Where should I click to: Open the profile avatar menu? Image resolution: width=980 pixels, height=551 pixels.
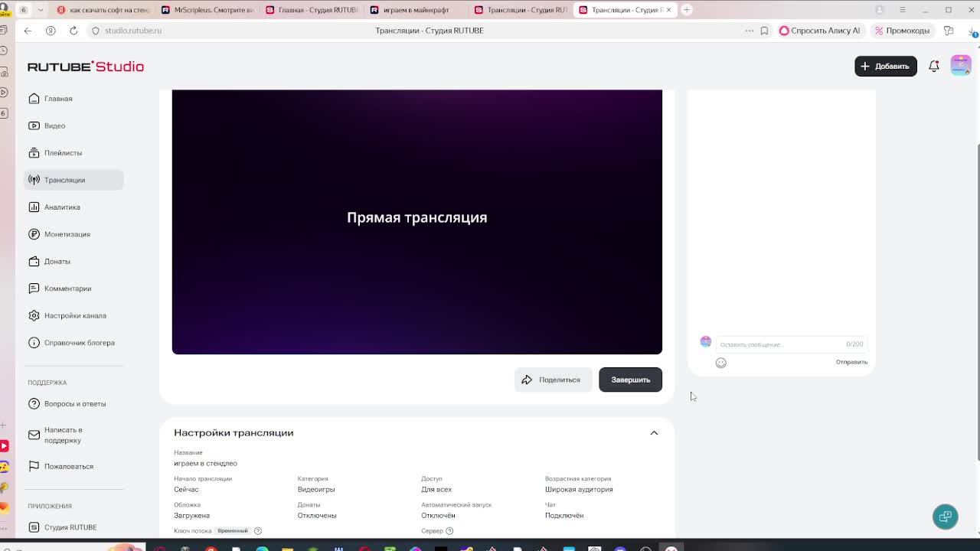pyautogui.click(x=961, y=66)
